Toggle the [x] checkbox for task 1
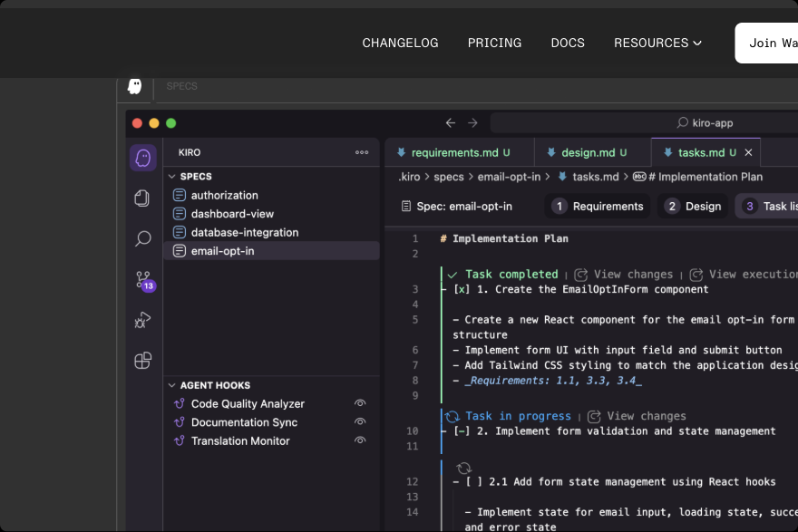This screenshot has width=798, height=532. [x=462, y=289]
